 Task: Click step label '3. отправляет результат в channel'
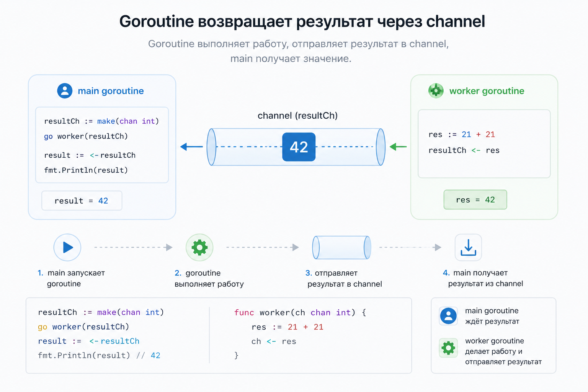point(344,278)
